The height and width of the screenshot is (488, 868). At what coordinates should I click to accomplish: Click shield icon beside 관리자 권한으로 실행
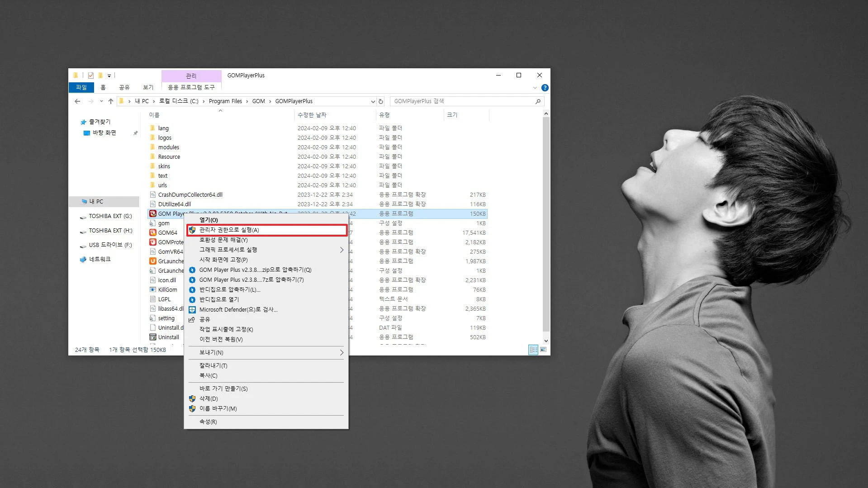pos(192,230)
